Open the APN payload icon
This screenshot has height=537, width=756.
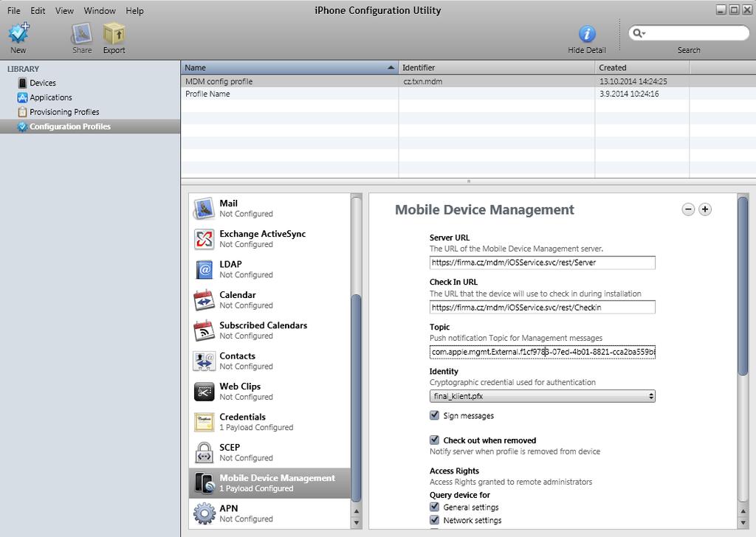(x=204, y=513)
